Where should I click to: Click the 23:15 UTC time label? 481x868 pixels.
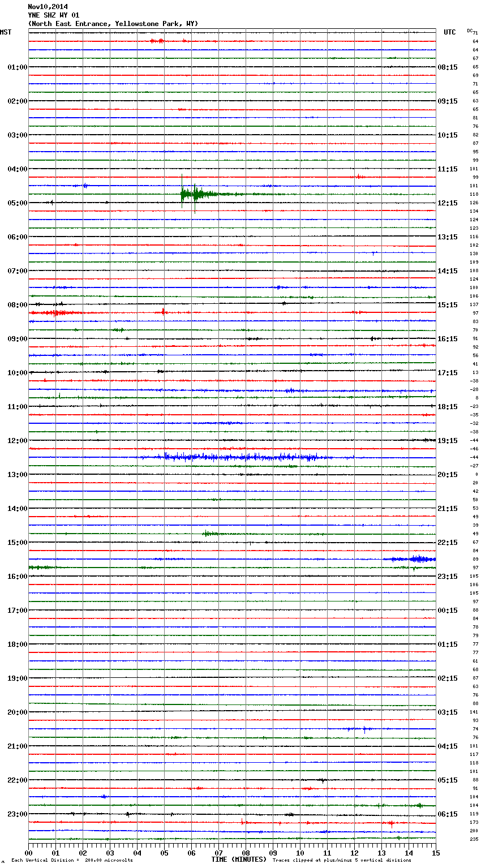pyautogui.click(x=448, y=577)
